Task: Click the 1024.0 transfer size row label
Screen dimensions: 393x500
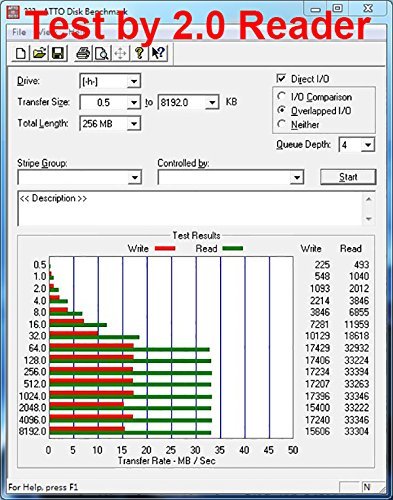Action: (32, 396)
